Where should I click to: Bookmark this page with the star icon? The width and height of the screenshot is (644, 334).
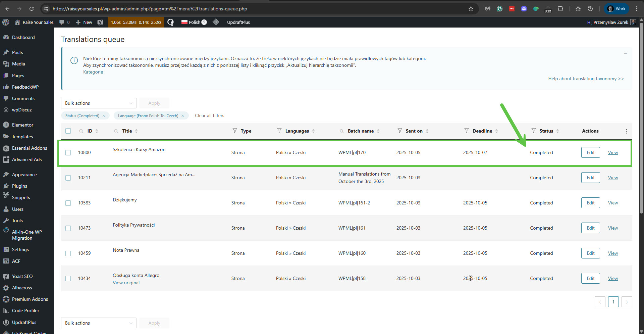471,9
